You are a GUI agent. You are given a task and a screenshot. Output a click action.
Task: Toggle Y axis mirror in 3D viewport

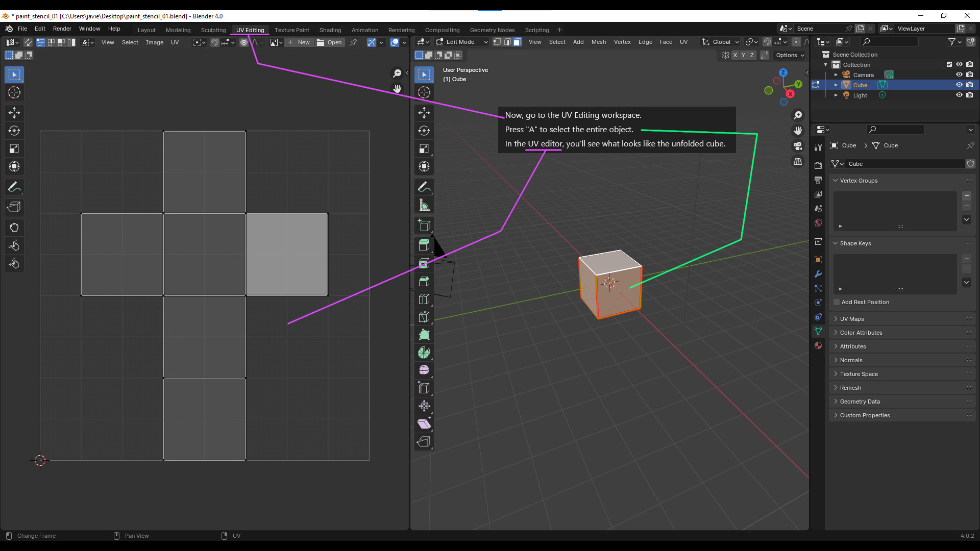[744, 55]
